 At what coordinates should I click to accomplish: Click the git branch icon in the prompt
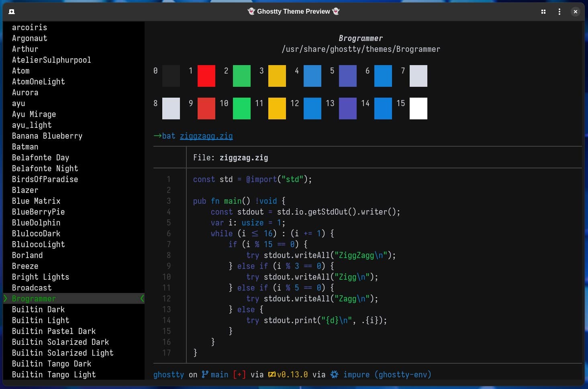(x=205, y=375)
